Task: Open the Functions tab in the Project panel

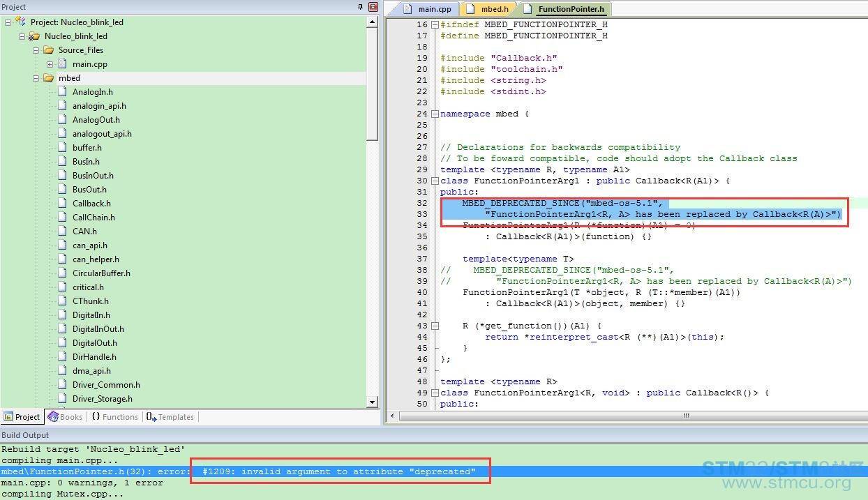Action: (114, 417)
